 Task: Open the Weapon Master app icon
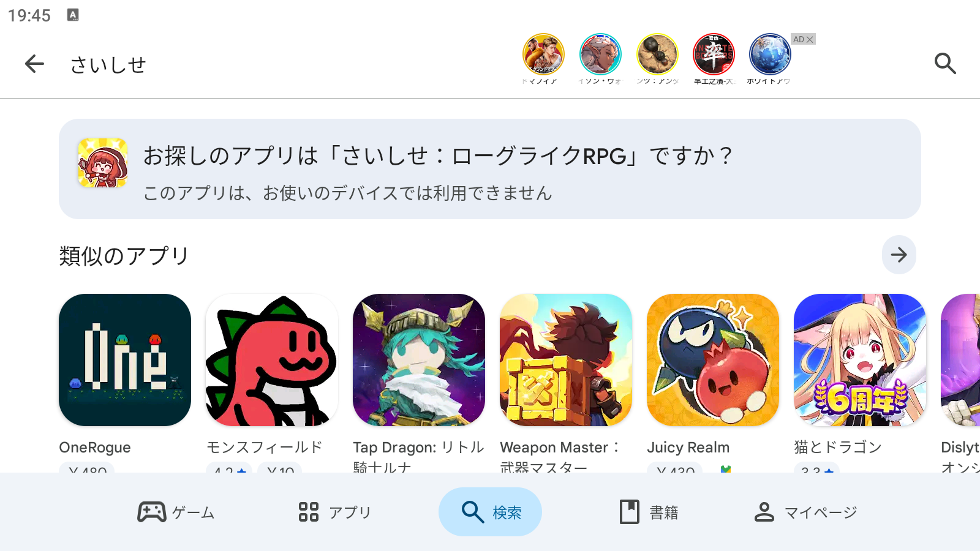point(566,360)
